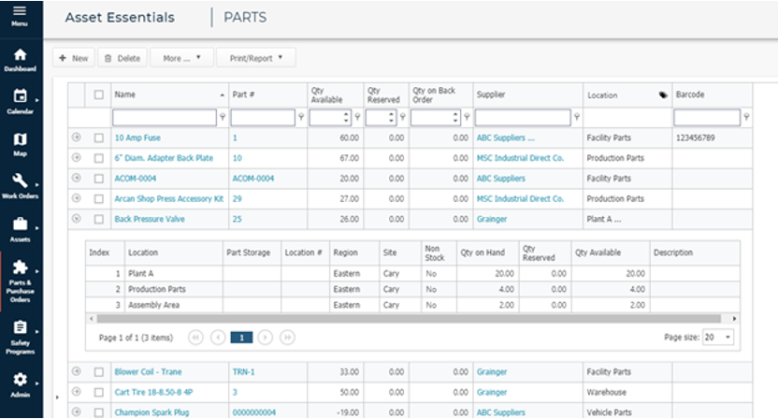
Task: Select page 1 in sub-grid pager
Action: 242,338
